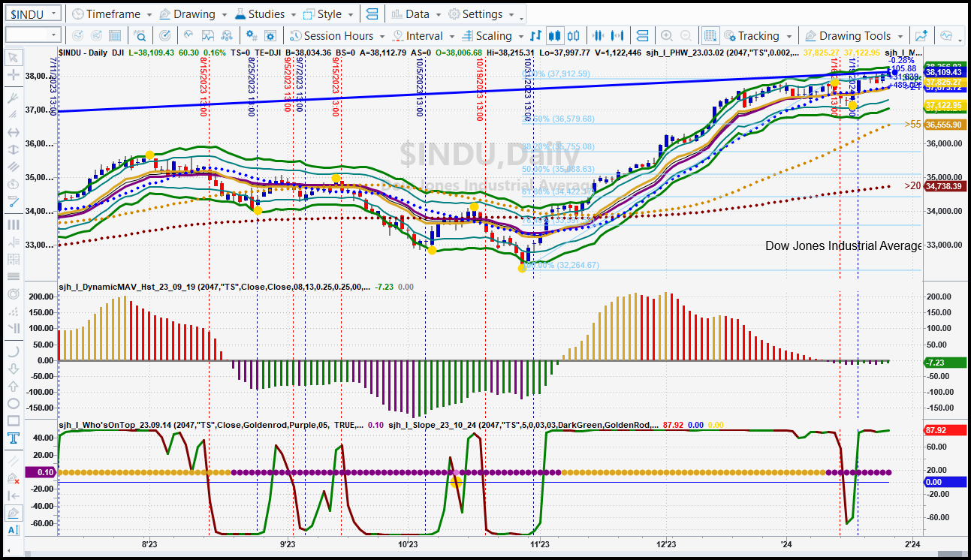This screenshot has height=560, width=971.
Task: Select the rectangle drawing tool
Action: pos(13,420)
